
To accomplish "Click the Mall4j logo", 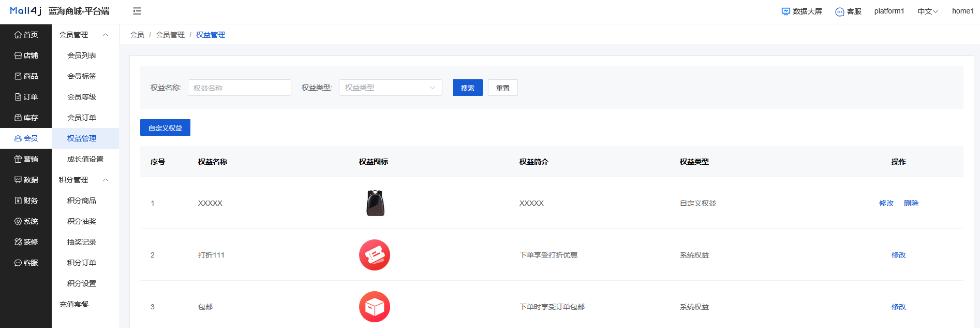I will click(x=25, y=11).
